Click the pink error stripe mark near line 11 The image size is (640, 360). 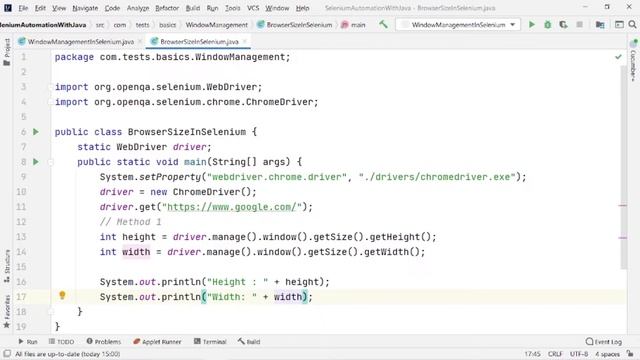[x=623, y=205]
